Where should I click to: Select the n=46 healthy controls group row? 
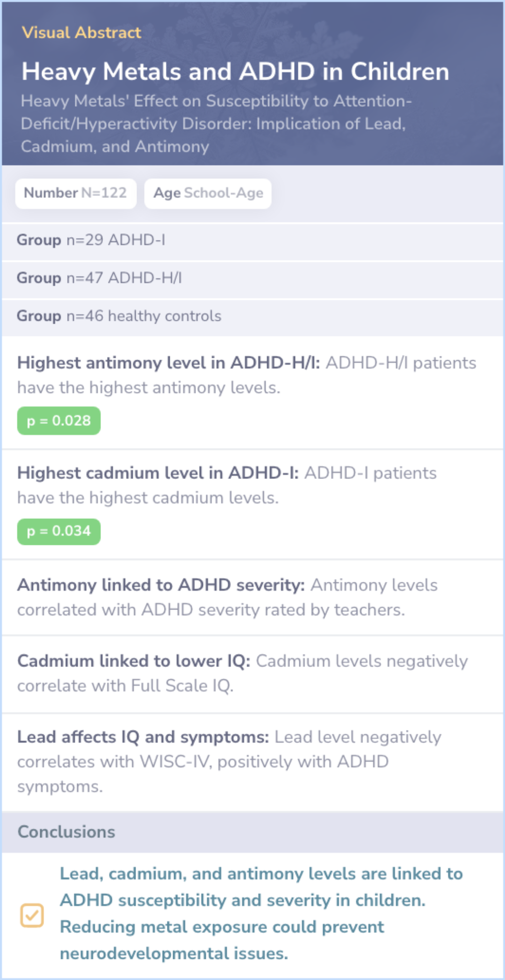(x=252, y=316)
